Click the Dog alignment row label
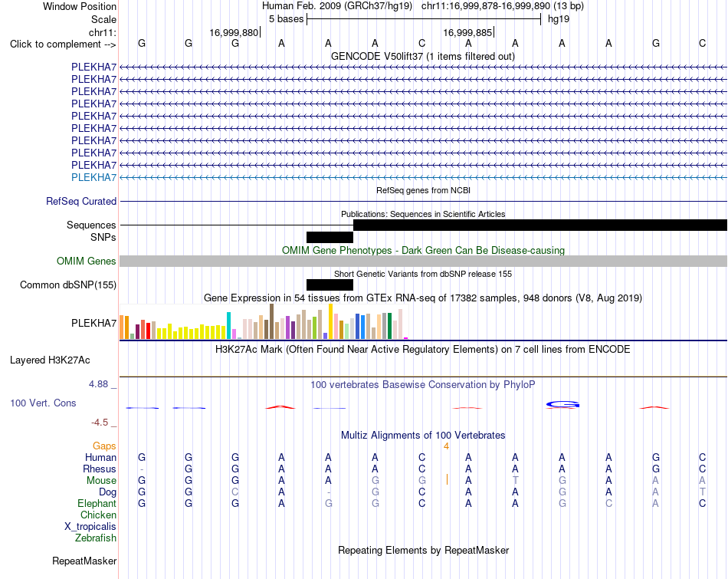728x579 pixels. [107, 492]
